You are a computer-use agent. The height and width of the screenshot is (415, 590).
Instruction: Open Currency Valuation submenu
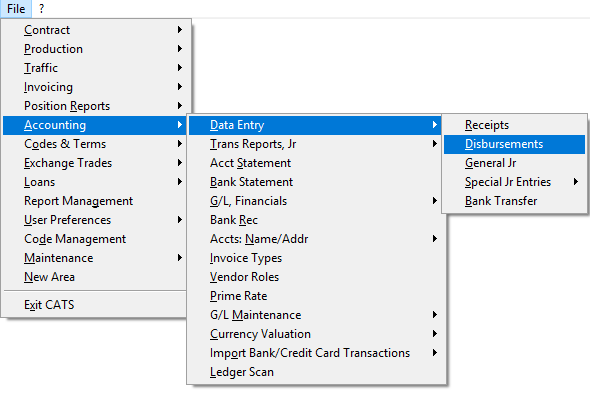point(316,334)
